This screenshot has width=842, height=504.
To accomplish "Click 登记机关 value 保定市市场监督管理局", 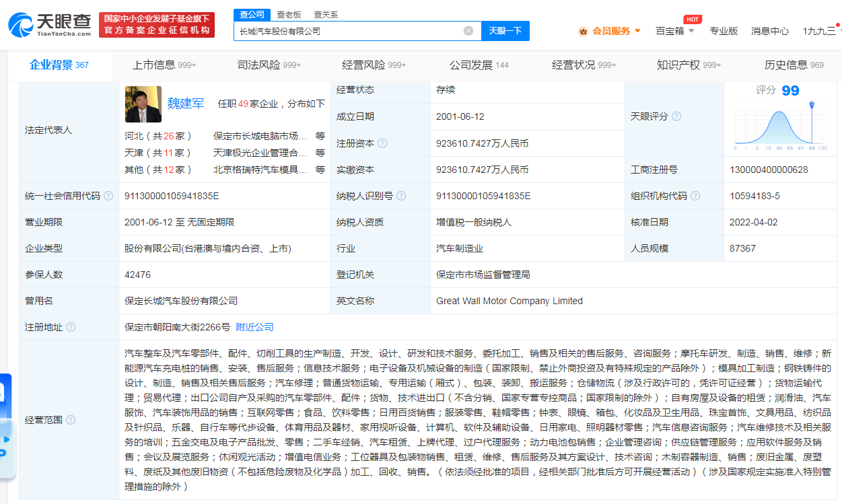I will pyautogui.click(x=483, y=275).
